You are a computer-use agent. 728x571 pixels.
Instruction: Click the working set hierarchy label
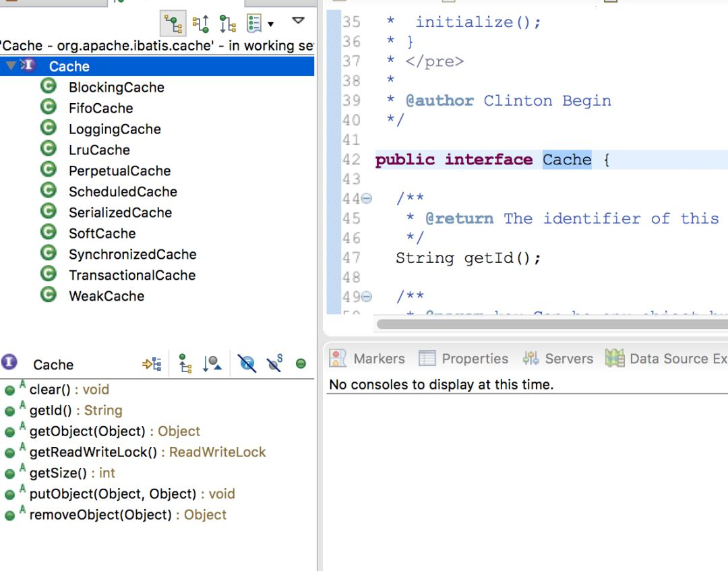pyautogui.click(x=157, y=45)
